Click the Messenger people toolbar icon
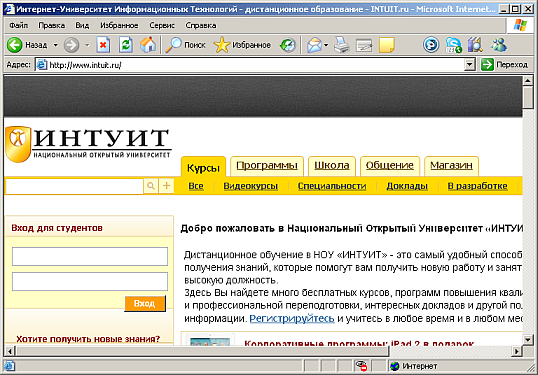Viewport: 538px width, 375px height. tap(499, 45)
